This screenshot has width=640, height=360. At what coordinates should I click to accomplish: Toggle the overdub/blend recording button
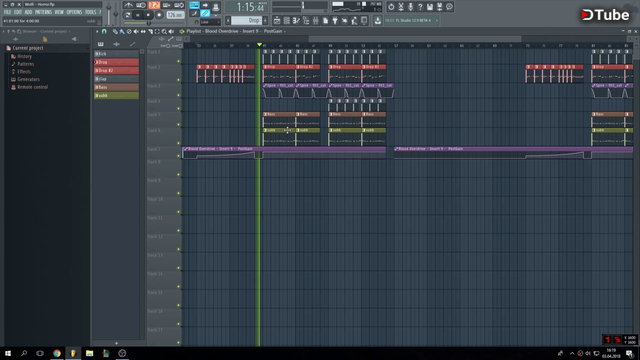click(x=167, y=5)
